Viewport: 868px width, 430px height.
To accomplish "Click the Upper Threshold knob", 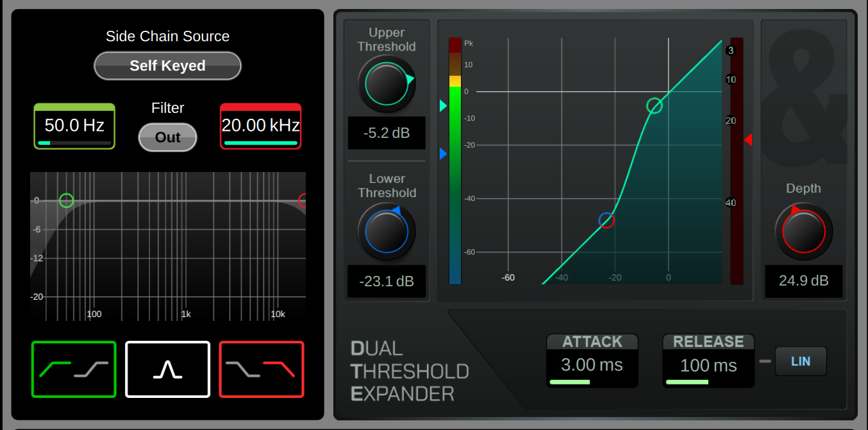I will (387, 84).
